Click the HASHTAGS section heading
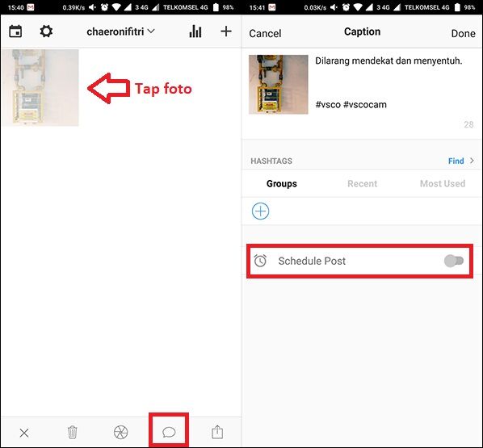The image size is (483, 448). [x=271, y=161]
